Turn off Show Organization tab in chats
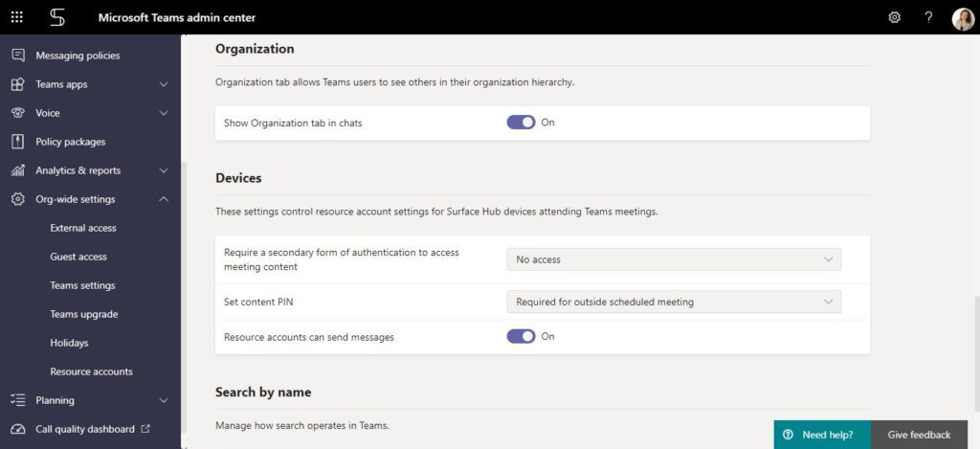980x449 pixels. click(521, 123)
